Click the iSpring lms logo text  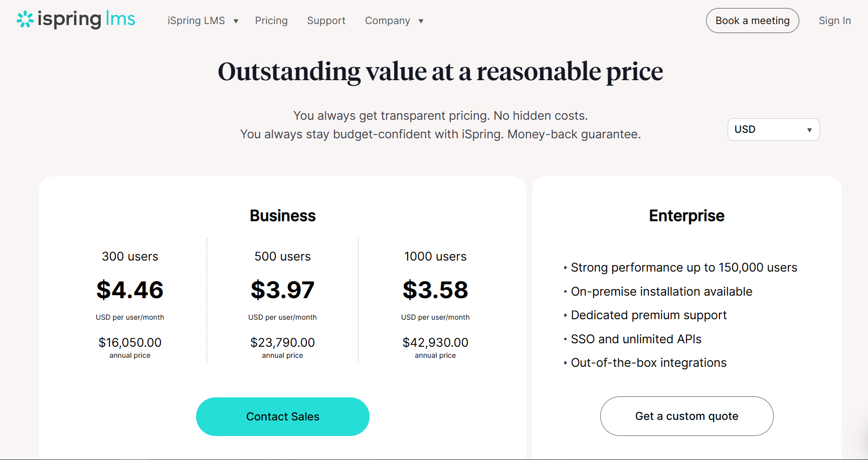pos(85,19)
